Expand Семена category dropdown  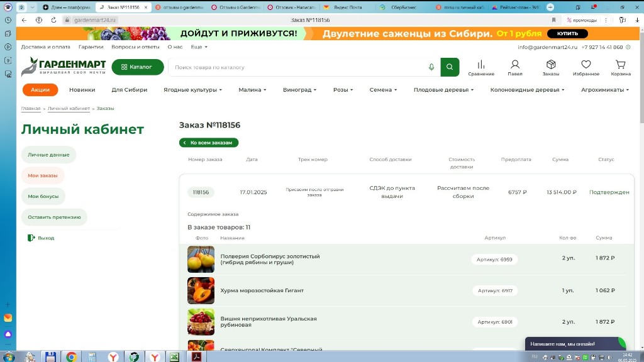383,89
